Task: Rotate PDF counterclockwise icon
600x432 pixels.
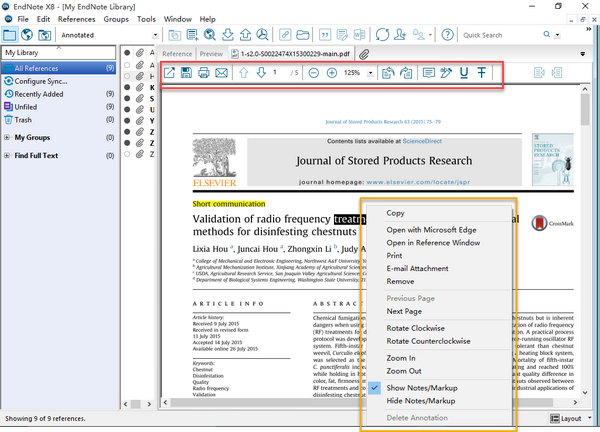Action: pos(388,73)
